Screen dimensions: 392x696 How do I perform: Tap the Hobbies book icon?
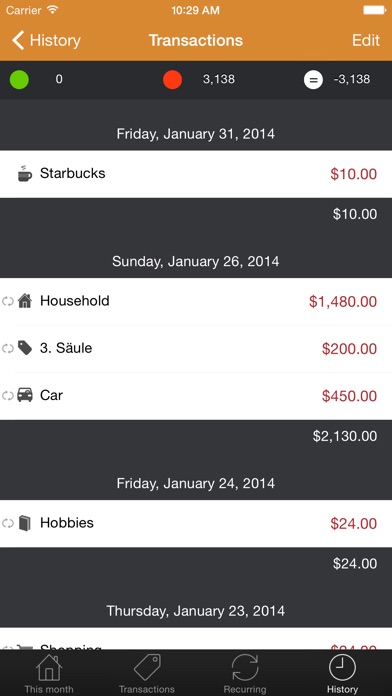pyautogui.click(x=25, y=523)
